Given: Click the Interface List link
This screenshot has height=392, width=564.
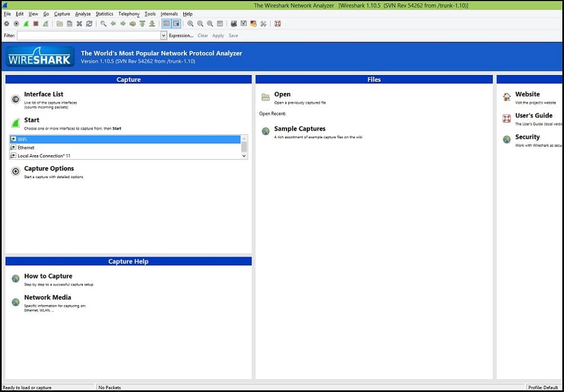Looking at the screenshot, I should click(43, 94).
